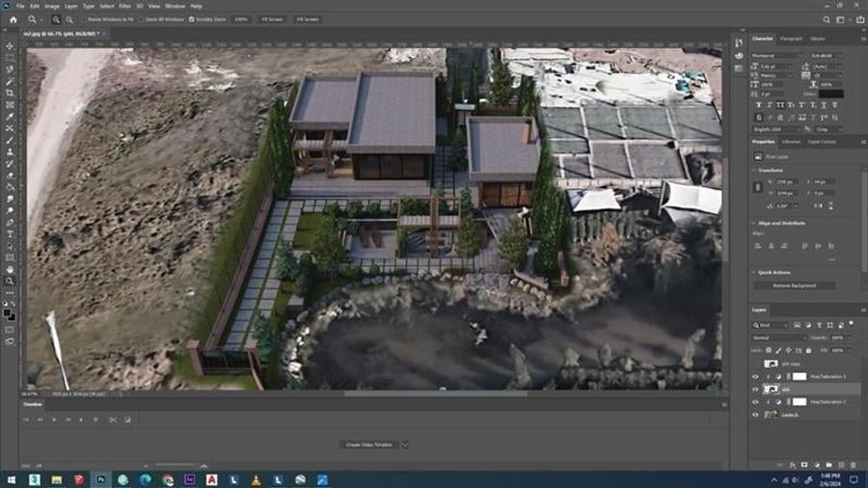Click the text Color swatch in Character panel

pos(831,94)
